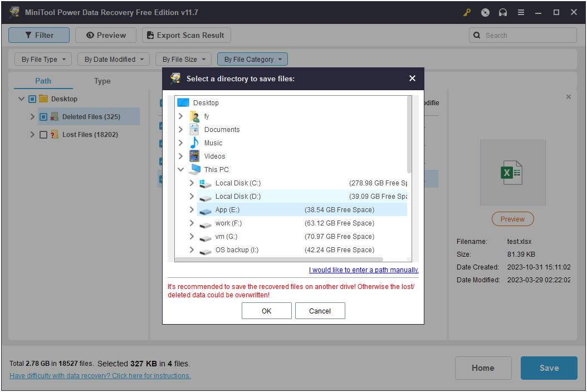Select the Path tab

coord(43,81)
